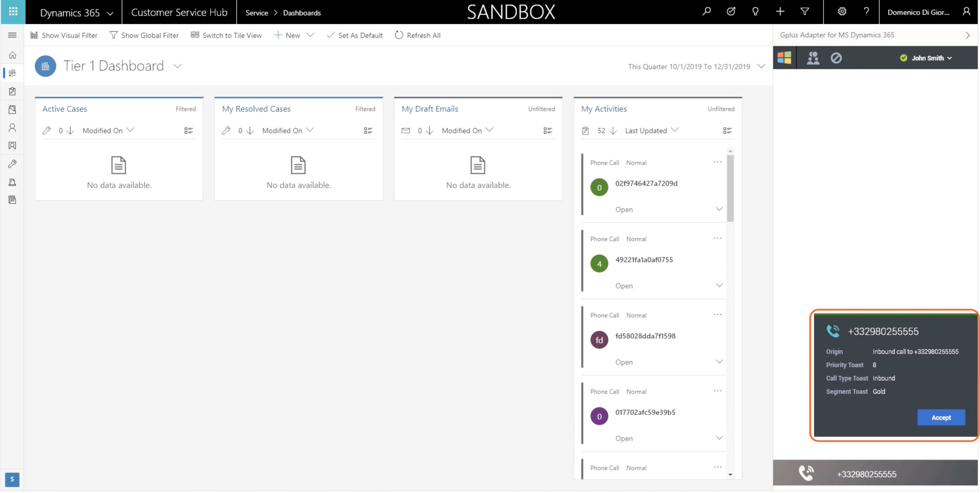Screen dimensions: 980x493
Task: Open the help question mark icon
Action: click(x=866, y=12)
